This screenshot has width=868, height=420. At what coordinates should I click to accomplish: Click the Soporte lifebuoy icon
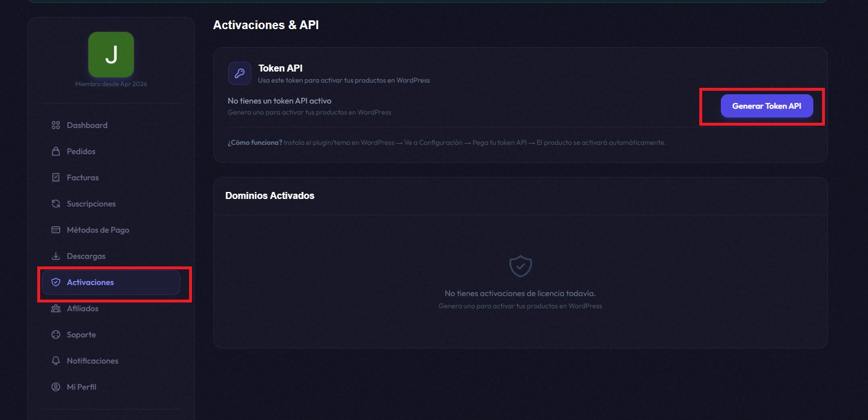pyautogui.click(x=56, y=334)
